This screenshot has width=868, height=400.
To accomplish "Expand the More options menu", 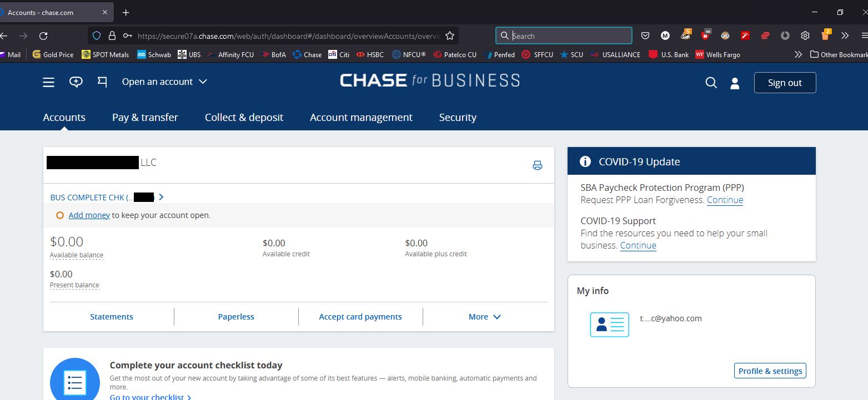I will point(484,317).
